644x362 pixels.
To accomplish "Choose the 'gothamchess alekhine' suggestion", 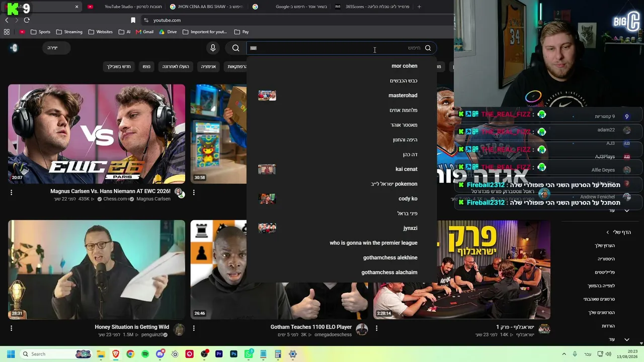I will coord(342,258).
